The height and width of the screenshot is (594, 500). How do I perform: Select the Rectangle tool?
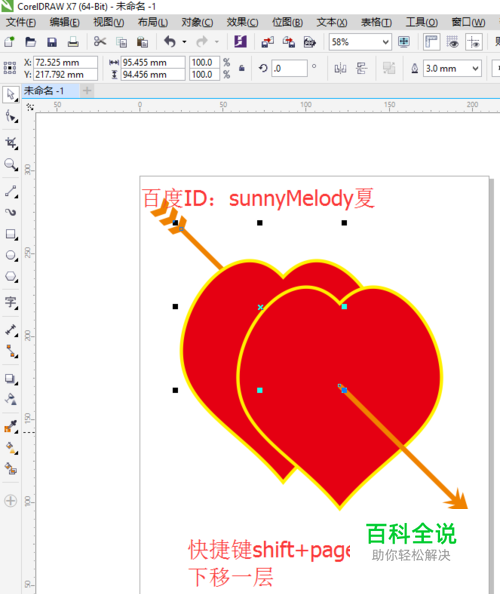[x=11, y=234]
